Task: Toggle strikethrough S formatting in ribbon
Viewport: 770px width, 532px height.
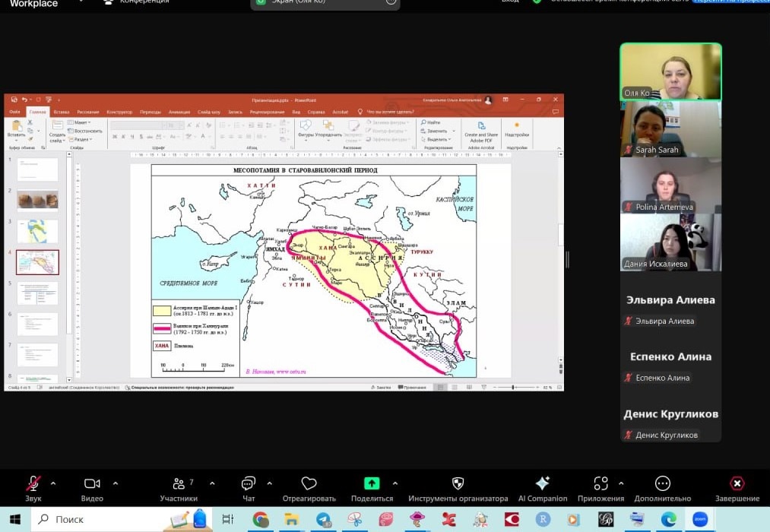Action: [141, 137]
